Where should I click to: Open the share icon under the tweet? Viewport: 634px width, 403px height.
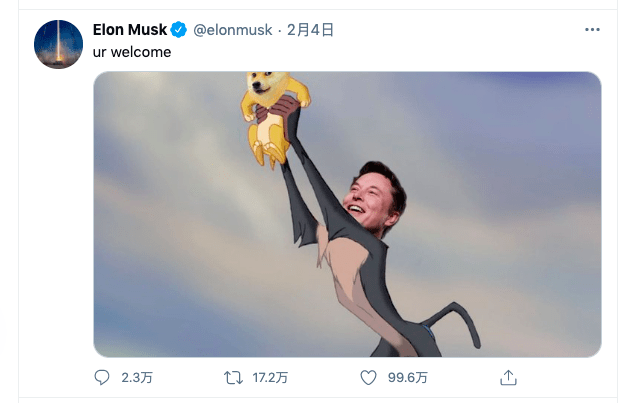tap(508, 378)
